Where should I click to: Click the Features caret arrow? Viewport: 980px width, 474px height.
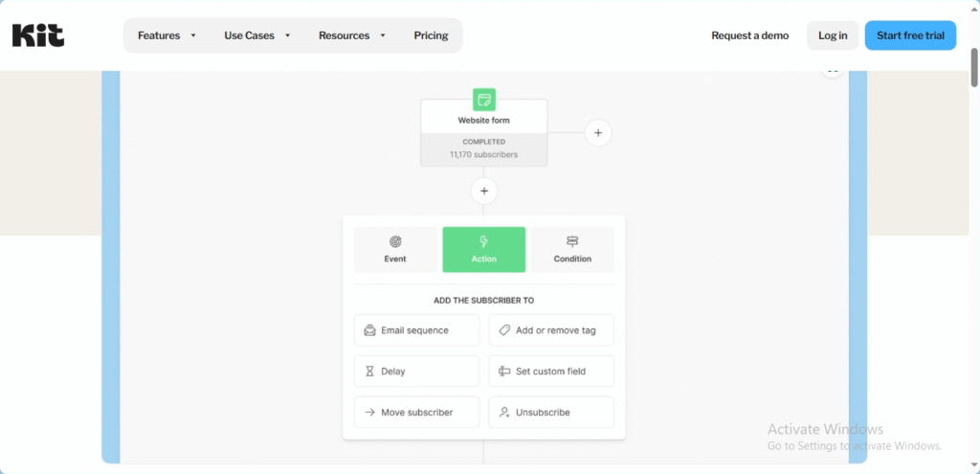[x=193, y=35]
